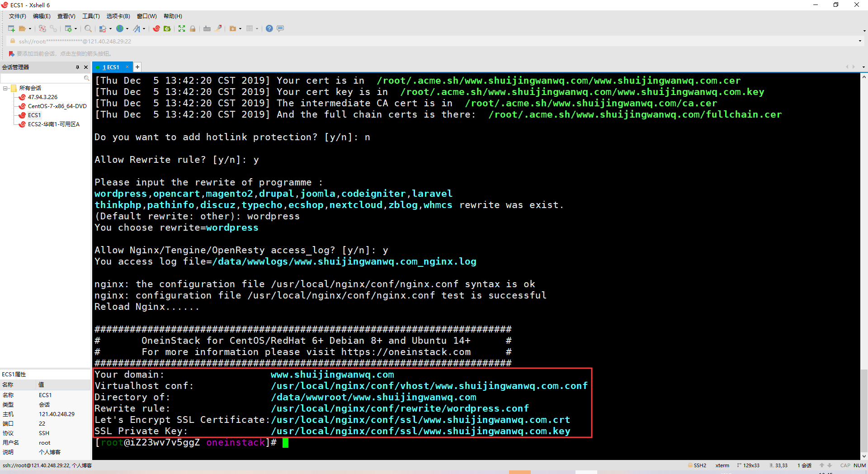This screenshot has width=868, height=474.
Task: Add a new tab with plus button
Action: [137, 67]
